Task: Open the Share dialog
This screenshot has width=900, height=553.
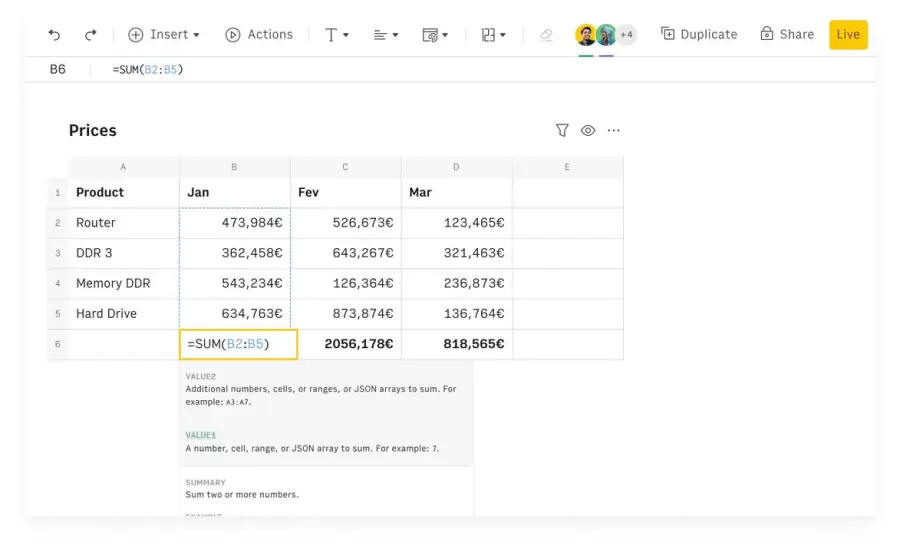Action: pyautogui.click(x=787, y=34)
